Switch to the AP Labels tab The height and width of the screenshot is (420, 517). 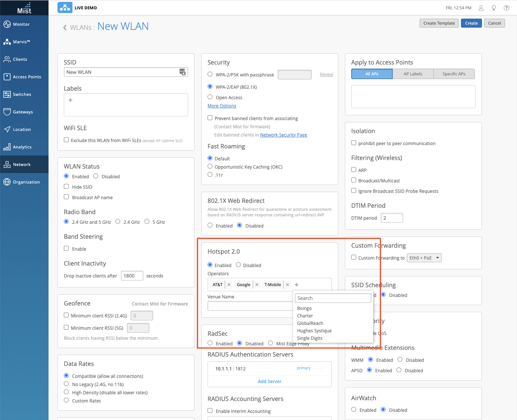pos(413,74)
